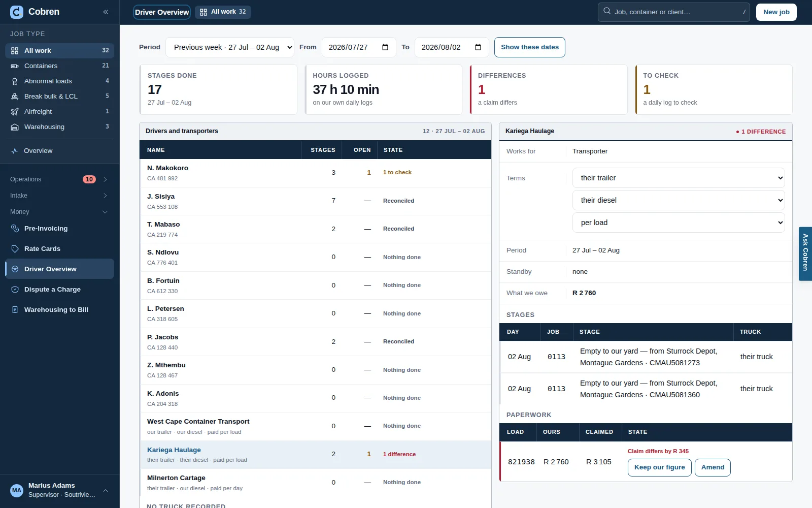Click the Warehousing building icon
This screenshot has height=508, width=812.
[x=15, y=127]
